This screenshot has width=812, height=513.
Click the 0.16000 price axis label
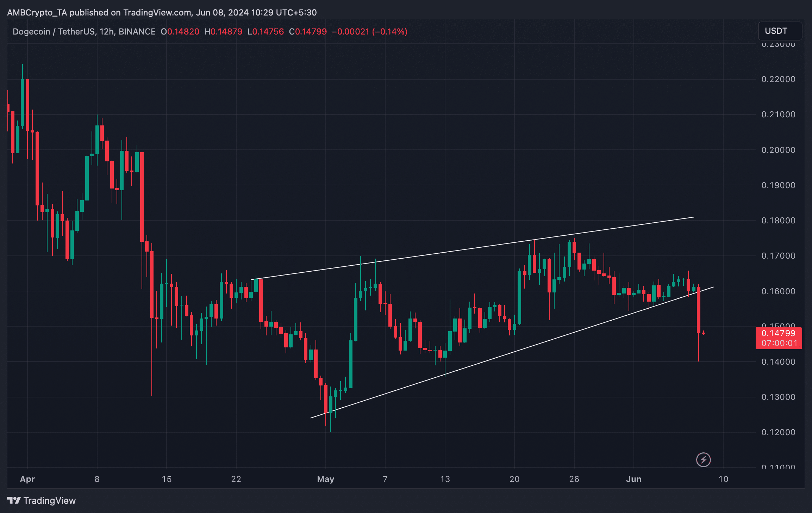point(778,291)
